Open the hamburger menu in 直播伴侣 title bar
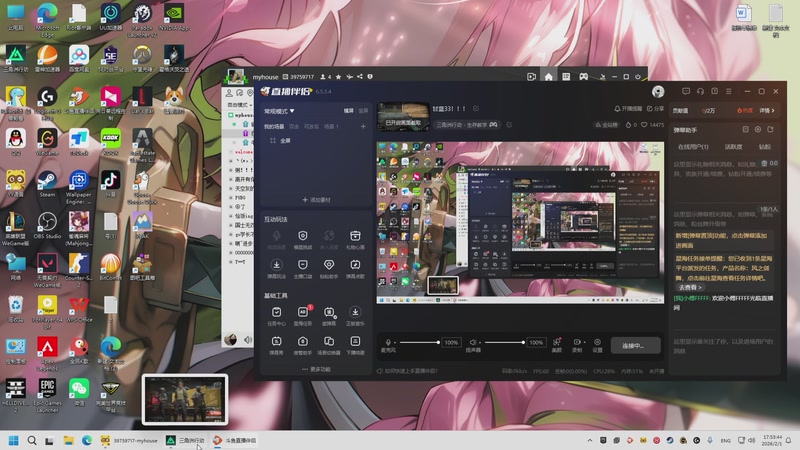800x450 pixels. [x=729, y=91]
